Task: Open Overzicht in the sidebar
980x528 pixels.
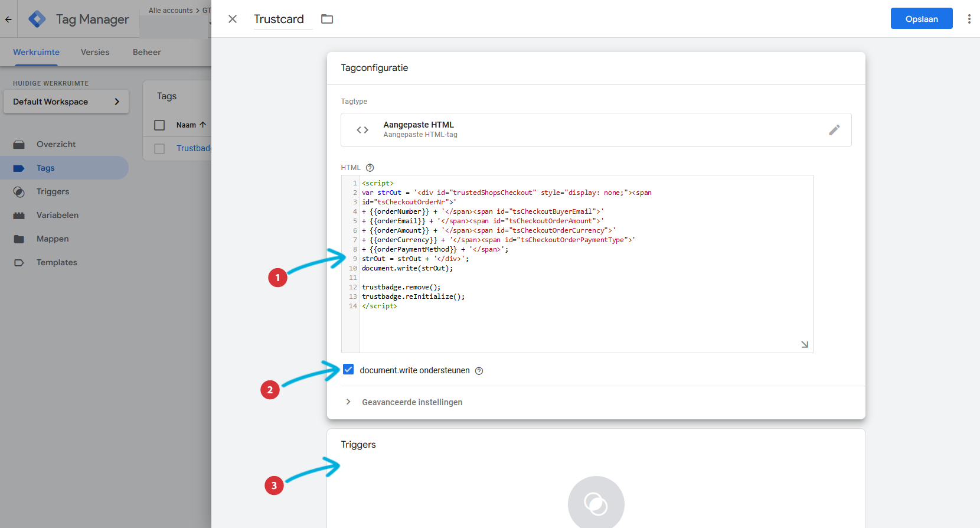Action: [x=64, y=144]
